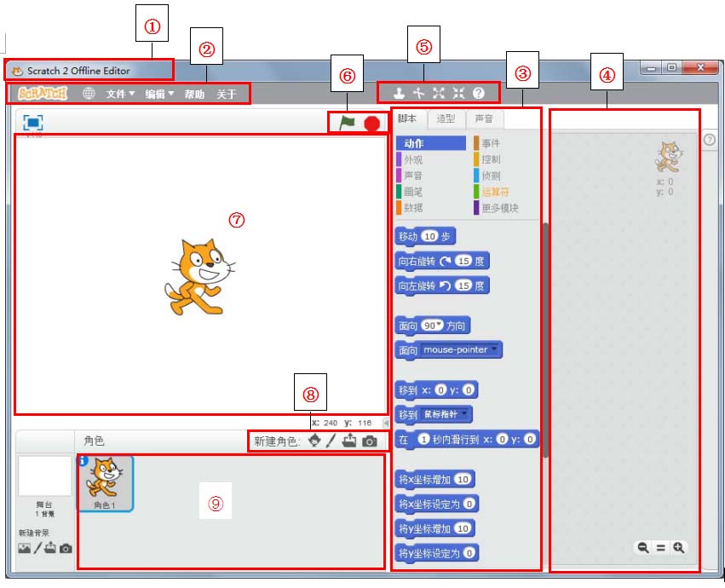This screenshot has width=725, height=588.
Task: Choose a new sprite from the library
Action: (314, 441)
